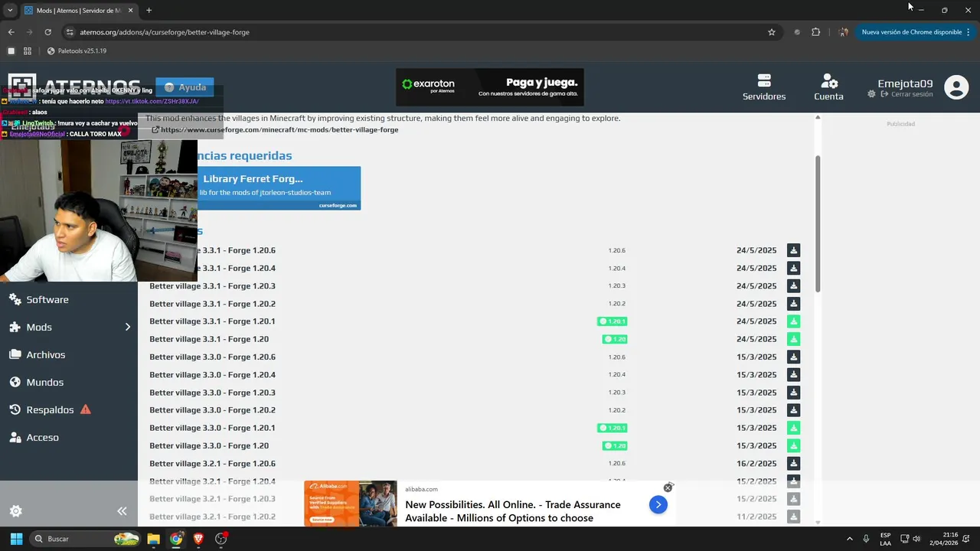Viewport: 980px width, 551px height.
Task: Select Better village 3.3.0 - Forge 1.20.1 text
Action: coord(212,428)
